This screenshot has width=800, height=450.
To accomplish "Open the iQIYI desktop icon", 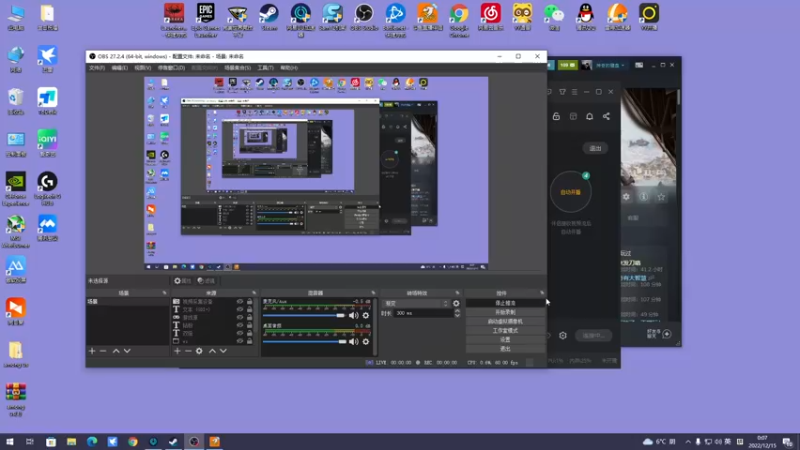I will pos(47,143).
